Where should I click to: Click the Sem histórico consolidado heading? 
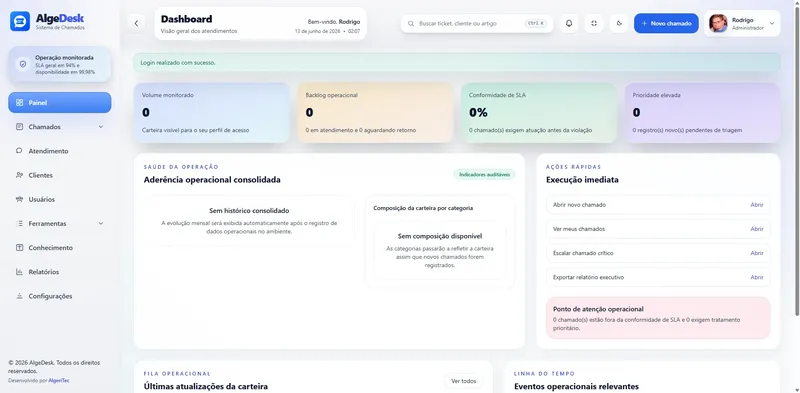point(249,210)
